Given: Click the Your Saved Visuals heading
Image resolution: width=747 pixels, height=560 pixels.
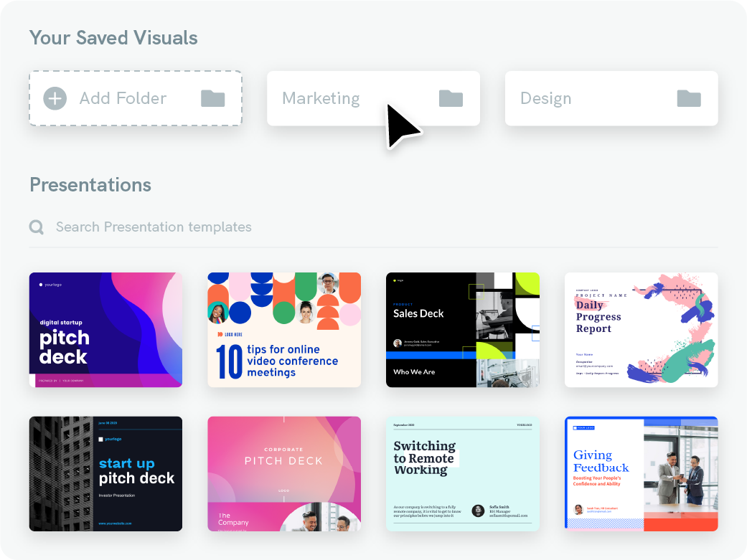Looking at the screenshot, I should (113, 38).
